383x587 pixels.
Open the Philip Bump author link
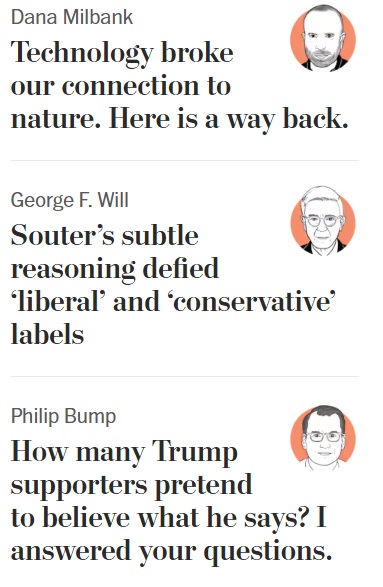click(x=64, y=417)
